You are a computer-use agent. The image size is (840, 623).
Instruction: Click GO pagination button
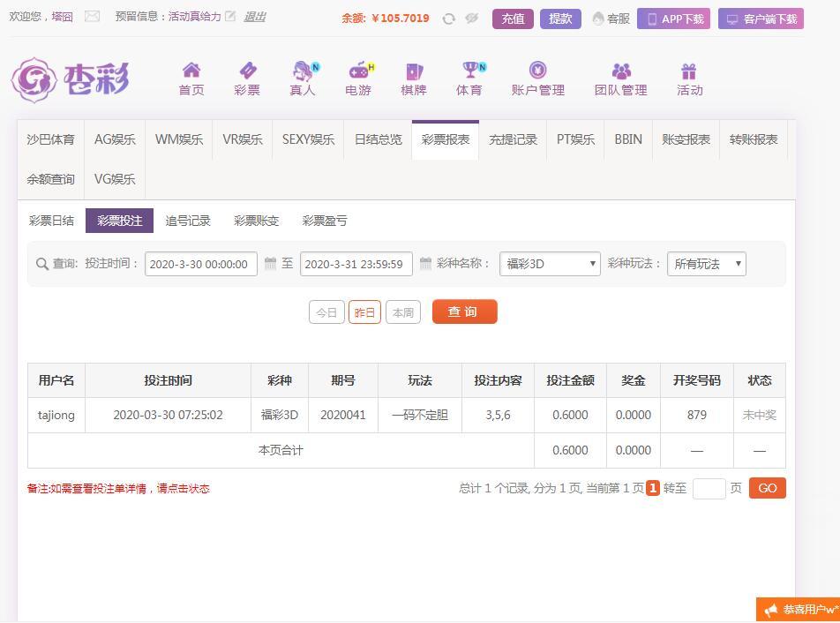767,488
